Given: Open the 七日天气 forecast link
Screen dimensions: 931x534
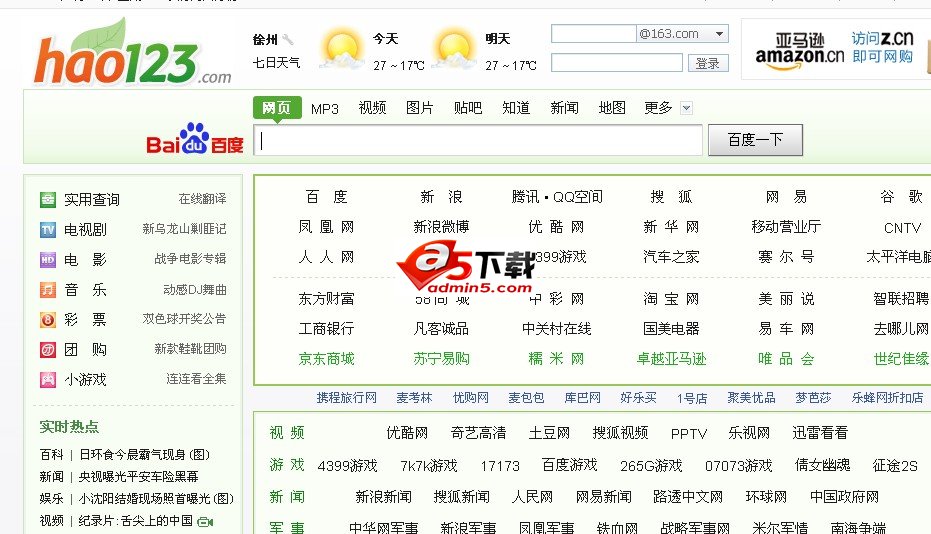Looking at the screenshot, I should point(276,62).
